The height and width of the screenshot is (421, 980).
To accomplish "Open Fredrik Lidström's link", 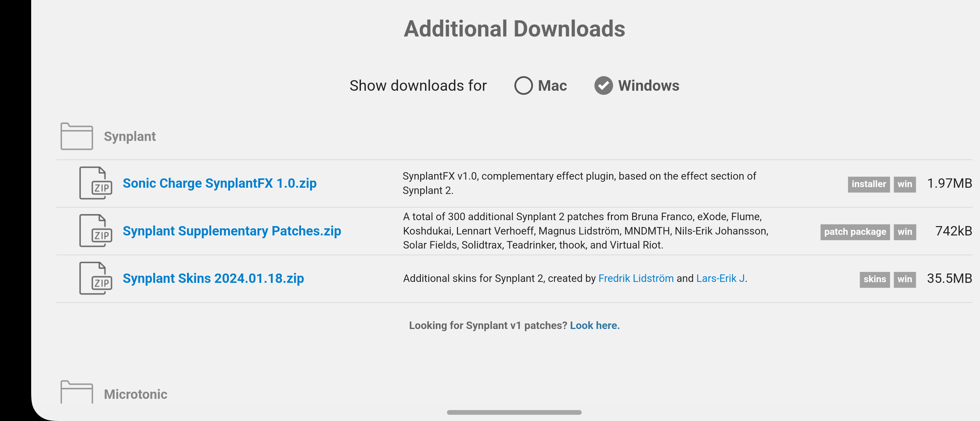I will 636,278.
